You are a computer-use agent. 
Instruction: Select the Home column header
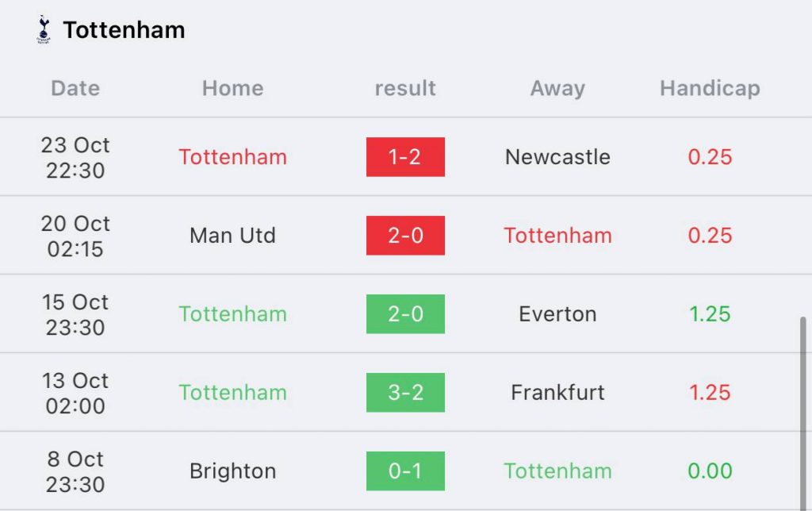232,88
